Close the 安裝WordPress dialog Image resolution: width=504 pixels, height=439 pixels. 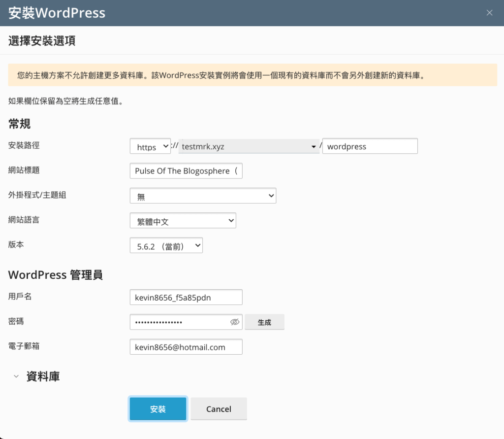[489, 13]
